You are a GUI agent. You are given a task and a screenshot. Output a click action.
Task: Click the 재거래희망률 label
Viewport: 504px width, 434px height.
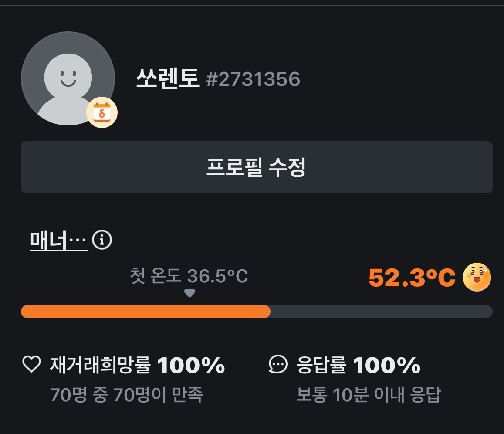[x=100, y=365]
